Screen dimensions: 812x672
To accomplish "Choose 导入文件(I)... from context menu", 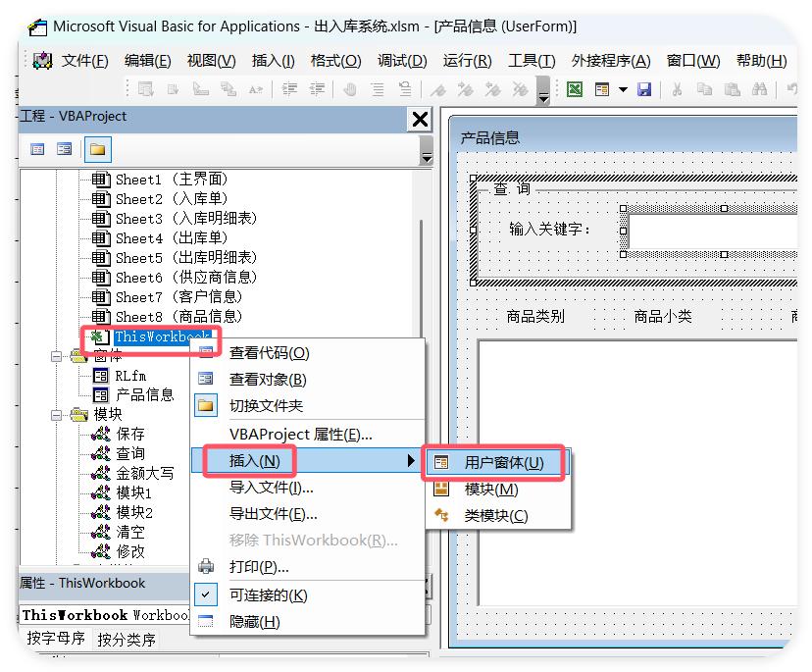I will click(308, 488).
